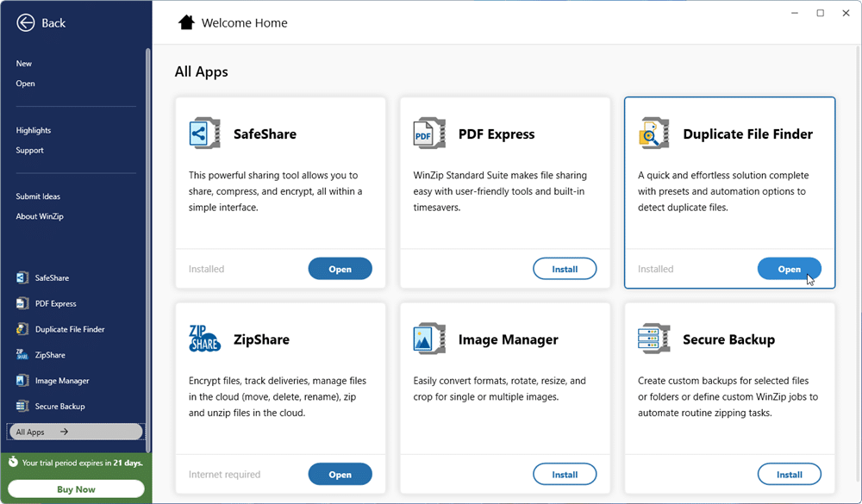Install PDF Express
Viewport: 862px width, 504px height.
[565, 269]
